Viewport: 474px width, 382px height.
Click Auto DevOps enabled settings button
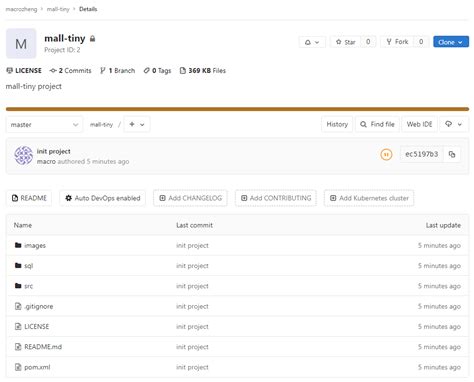point(103,198)
